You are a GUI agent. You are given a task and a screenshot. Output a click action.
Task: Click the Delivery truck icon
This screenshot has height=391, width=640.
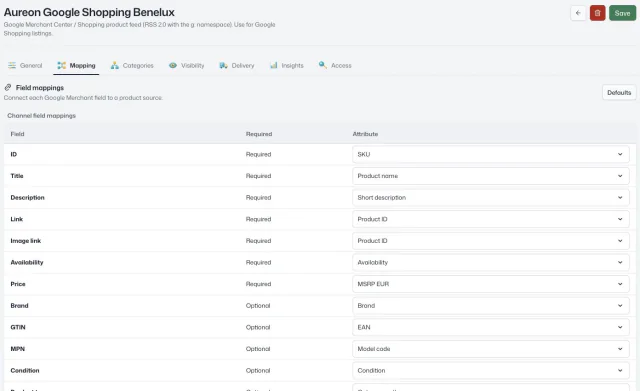click(x=223, y=65)
